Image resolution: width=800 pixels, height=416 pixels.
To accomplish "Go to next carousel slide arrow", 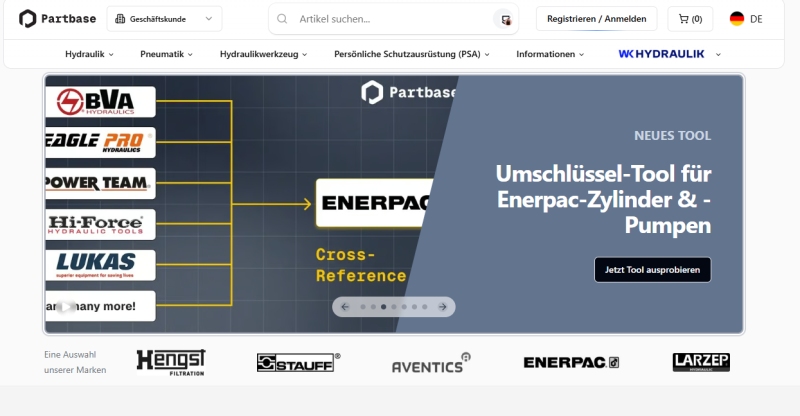I will coord(444,307).
